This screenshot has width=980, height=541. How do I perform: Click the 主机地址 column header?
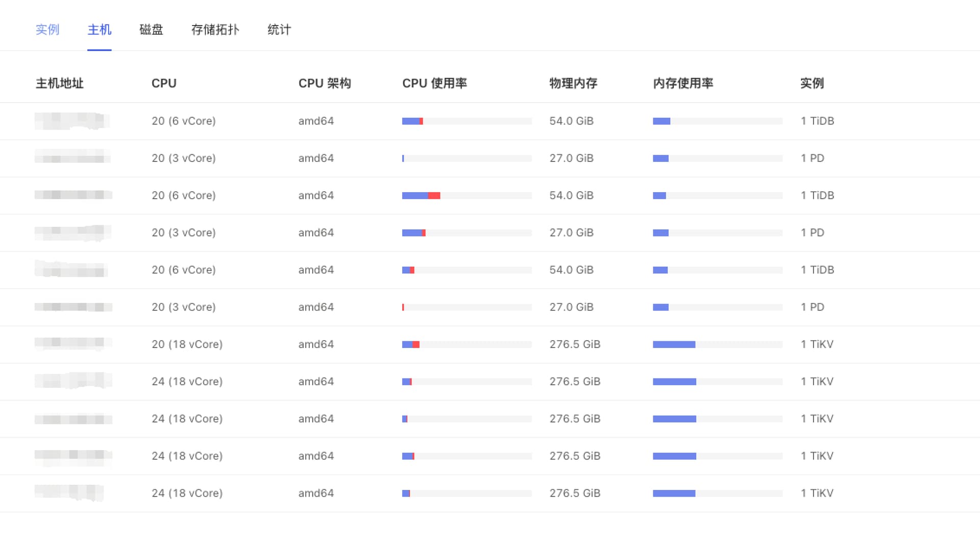click(60, 83)
